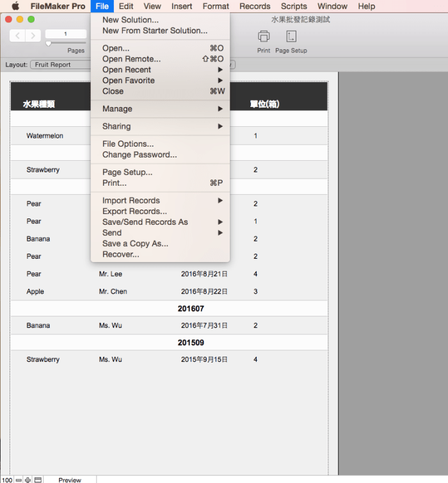Click the zoom in icon in status bar
This screenshot has width=448, height=483.
[28, 479]
